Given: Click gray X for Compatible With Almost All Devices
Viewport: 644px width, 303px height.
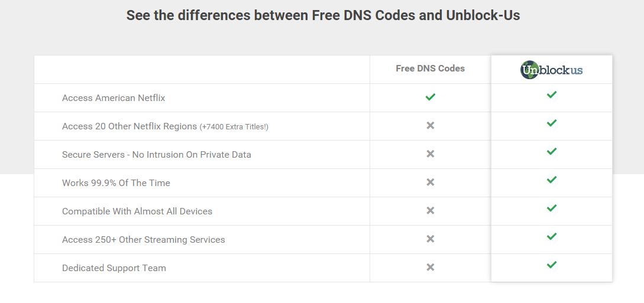Looking at the screenshot, I should [x=431, y=210].
